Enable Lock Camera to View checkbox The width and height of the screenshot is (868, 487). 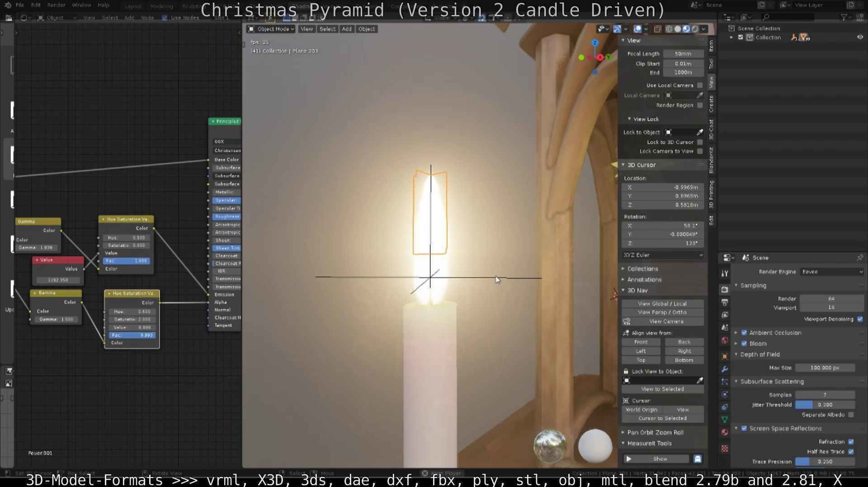pos(700,151)
